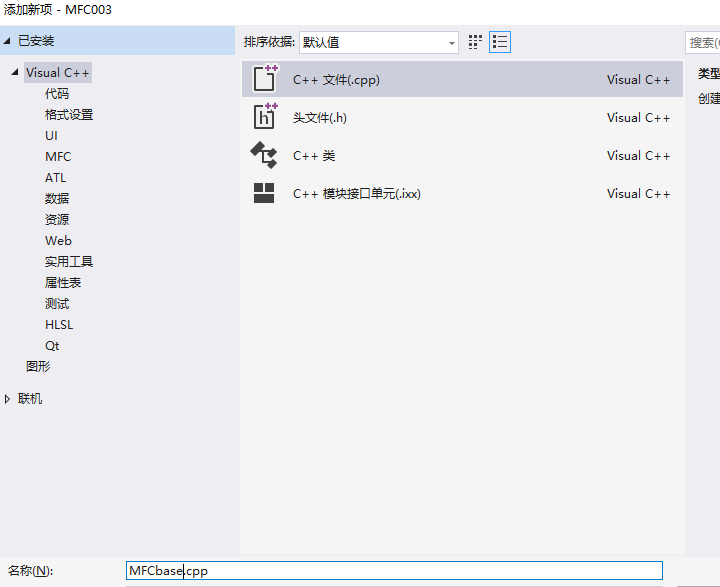720x587 pixels.
Task: Select the MFC category
Action: (x=58, y=157)
